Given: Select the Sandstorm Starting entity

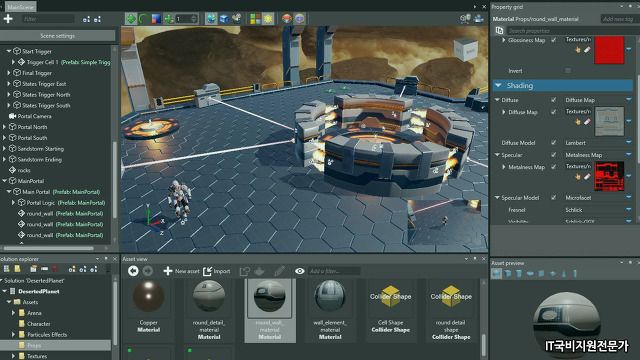Looking at the screenshot, I should point(40,149).
